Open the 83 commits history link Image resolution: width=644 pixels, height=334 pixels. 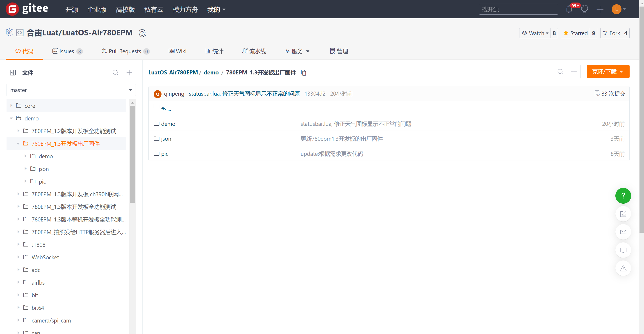(610, 94)
